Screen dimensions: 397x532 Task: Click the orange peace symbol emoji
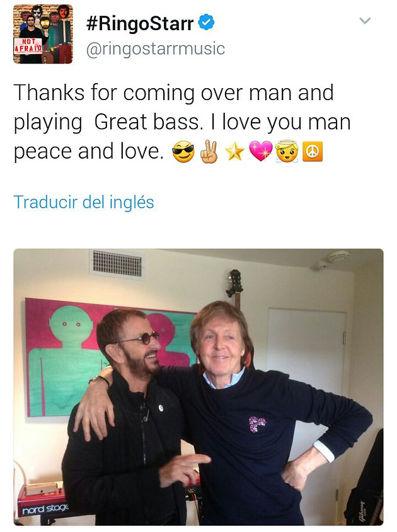point(313,152)
